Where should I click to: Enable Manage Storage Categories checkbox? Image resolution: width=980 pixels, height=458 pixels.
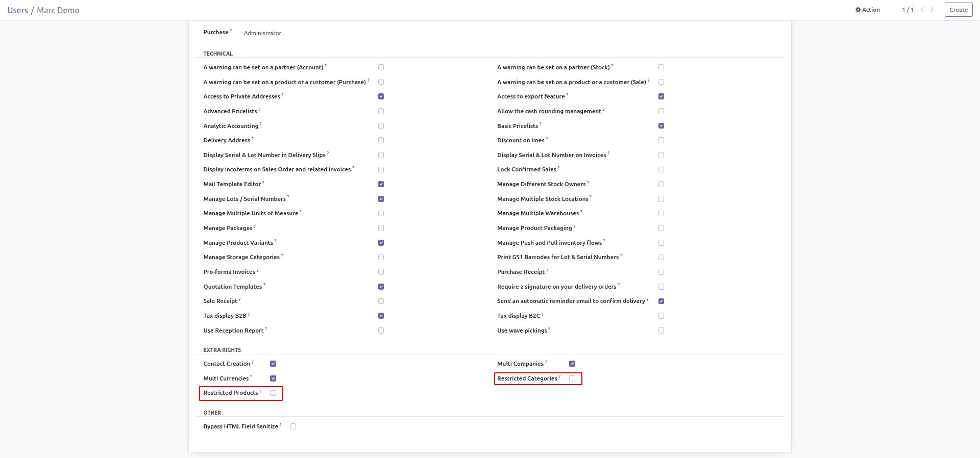pos(381,257)
